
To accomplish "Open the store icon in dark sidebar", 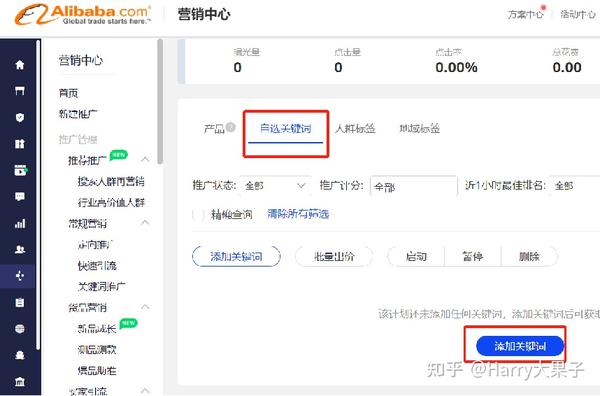I will [x=20, y=91].
